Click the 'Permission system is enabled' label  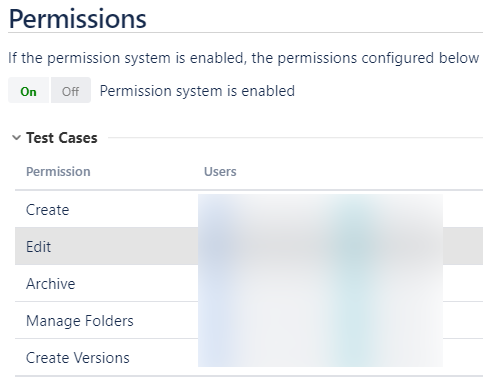point(197,91)
